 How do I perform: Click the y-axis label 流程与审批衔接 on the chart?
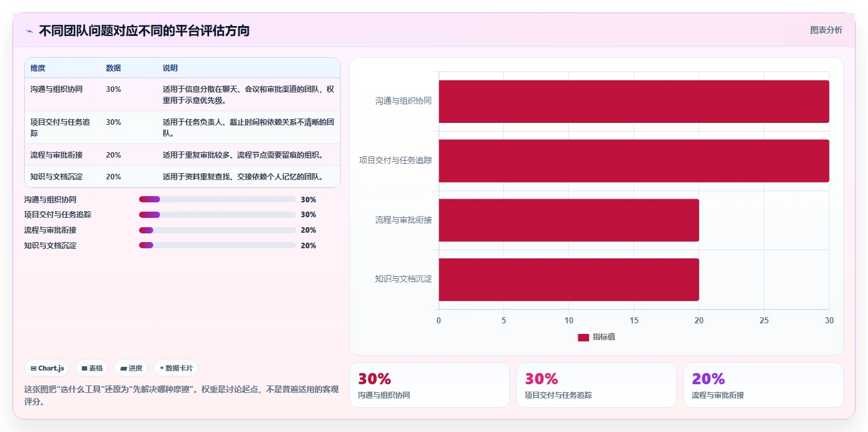(x=403, y=220)
